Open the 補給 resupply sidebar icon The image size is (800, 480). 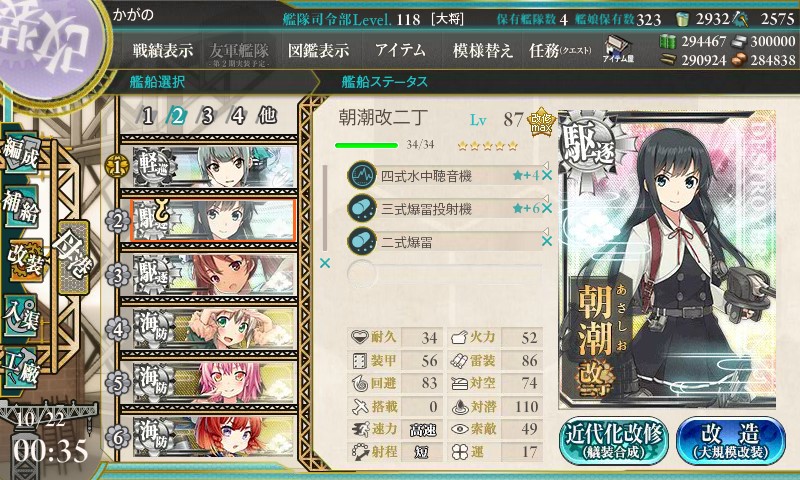point(21,205)
